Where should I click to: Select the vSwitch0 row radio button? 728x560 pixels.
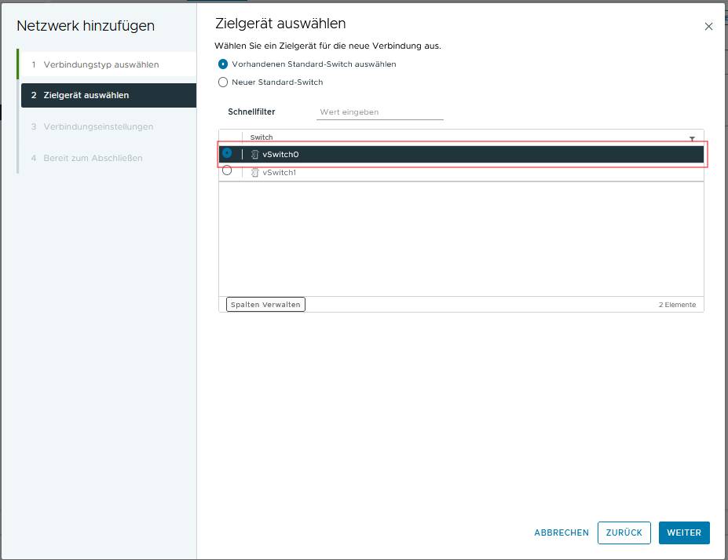pos(227,153)
